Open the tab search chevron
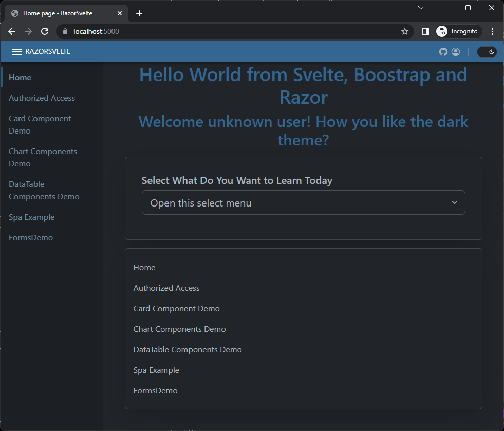This screenshot has height=431, width=504. [x=420, y=8]
